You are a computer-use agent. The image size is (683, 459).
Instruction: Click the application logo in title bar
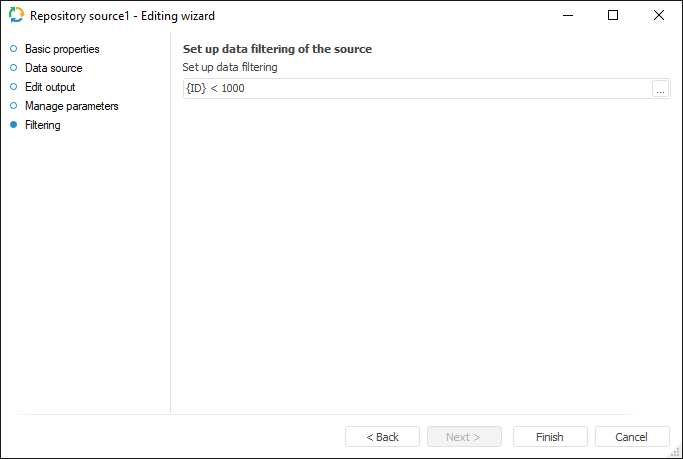[16, 16]
